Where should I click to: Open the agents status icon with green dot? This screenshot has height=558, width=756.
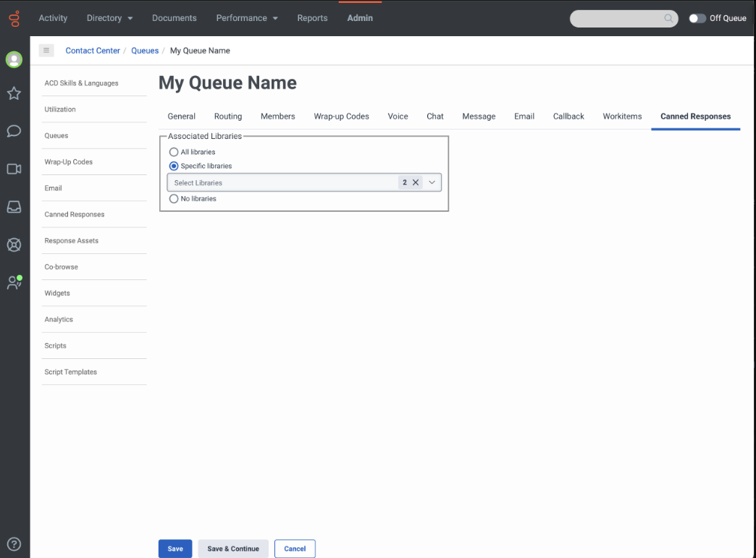click(x=14, y=282)
